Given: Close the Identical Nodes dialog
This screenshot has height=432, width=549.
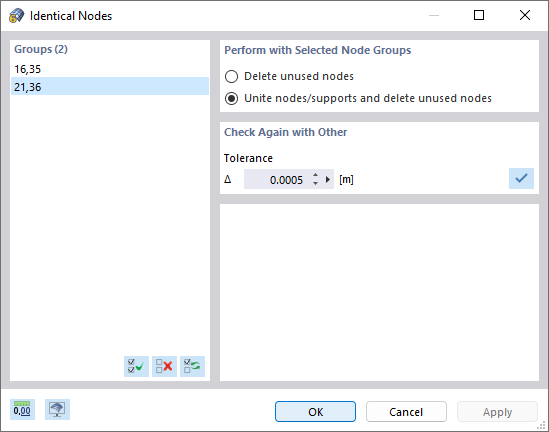Looking at the screenshot, I should (525, 15).
